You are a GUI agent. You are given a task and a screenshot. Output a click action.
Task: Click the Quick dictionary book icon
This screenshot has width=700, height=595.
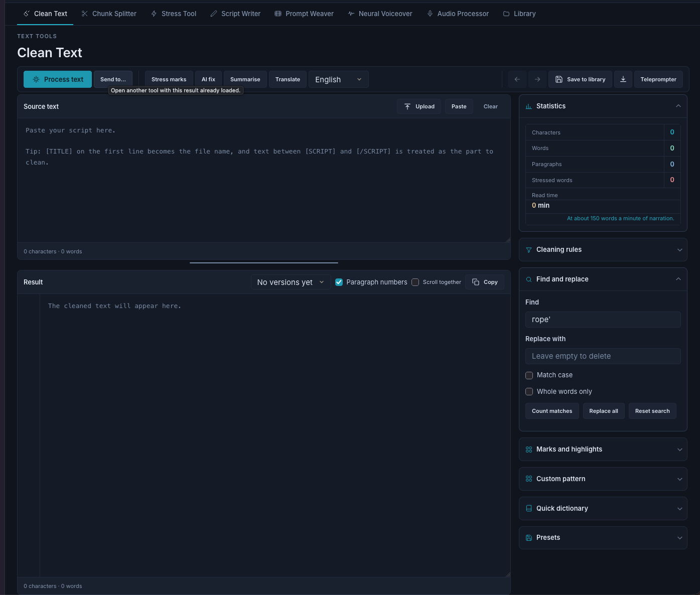529,509
